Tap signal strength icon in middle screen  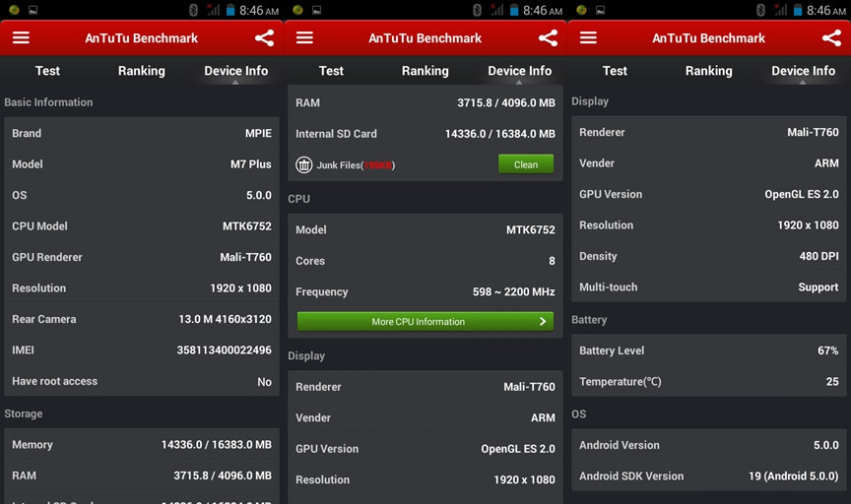[x=496, y=10]
